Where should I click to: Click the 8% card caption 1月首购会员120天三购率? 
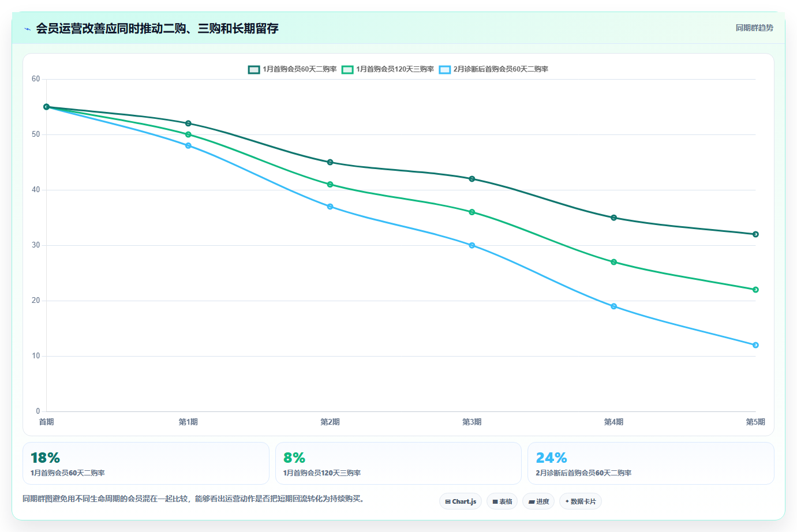coord(322,473)
